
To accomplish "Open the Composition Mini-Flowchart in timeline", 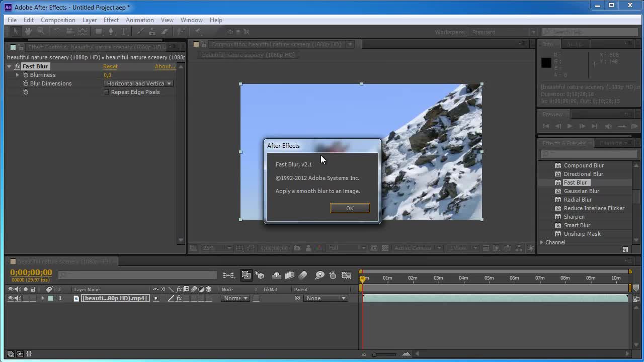I will coord(229,275).
